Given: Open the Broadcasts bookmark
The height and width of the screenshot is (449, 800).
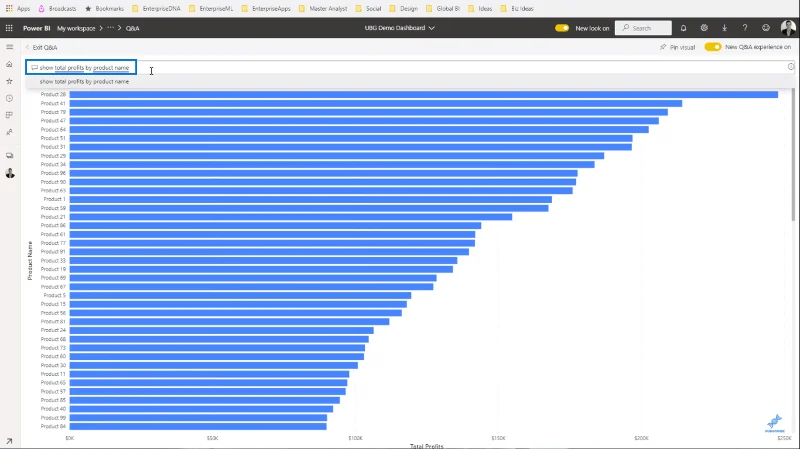Looking at the screenshot, I should [x=57, y=9].
